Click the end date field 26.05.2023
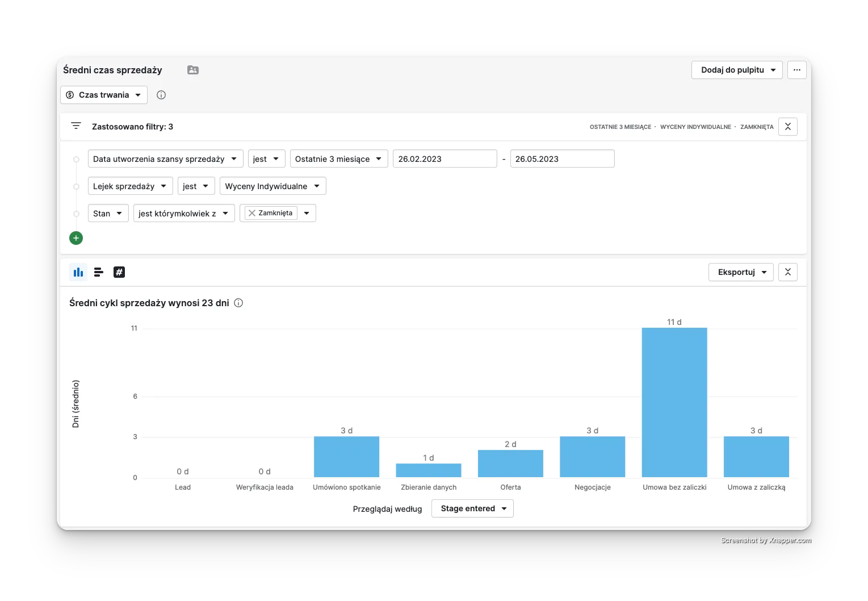 [x=562, y=158]
